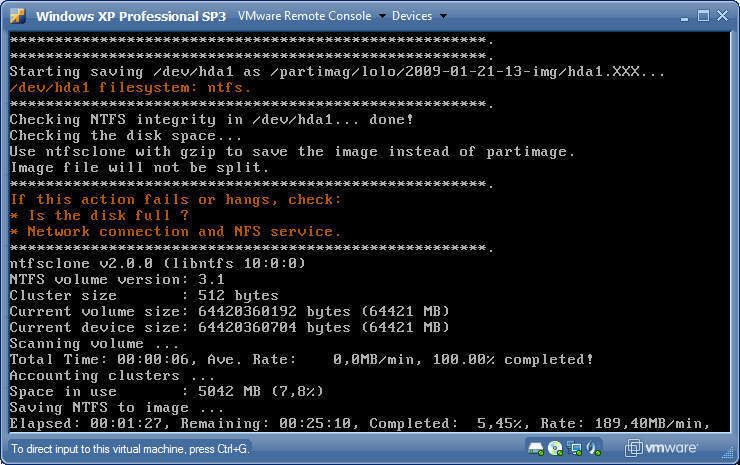Screen dimensions: 740x465
Task: Click the 'Windows XP Professional SP3' title text
Action: (131, 16)
